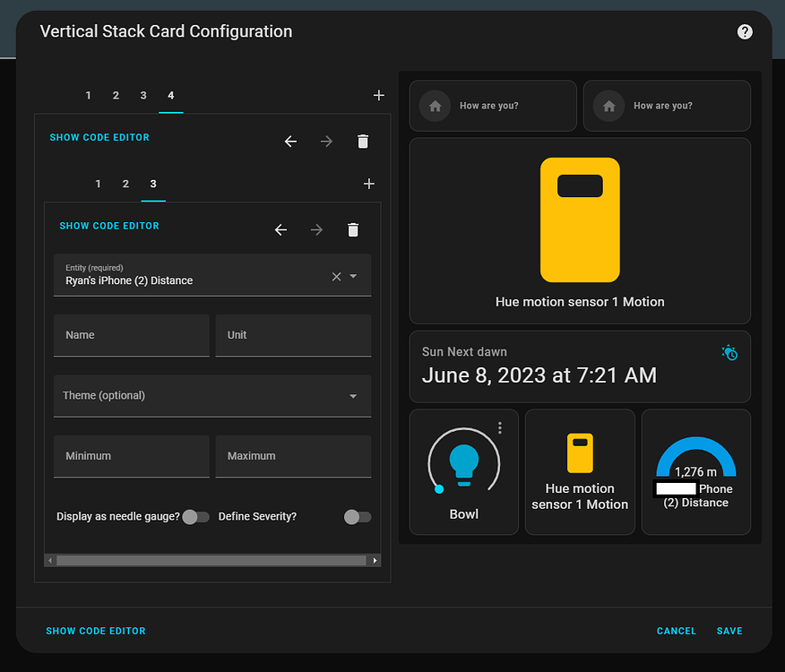Image resolution: width=785 pixels, height=672 pixels.
Task: Delete the nested gauge card via trash icon
Action: tap(352, 229)
